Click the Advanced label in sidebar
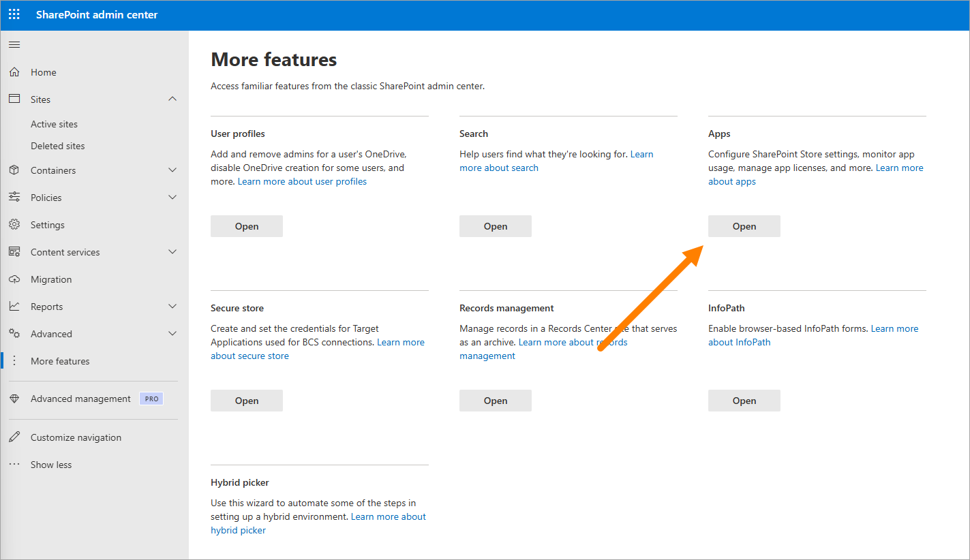Viewport: 970px width, 560px height. 51,334
